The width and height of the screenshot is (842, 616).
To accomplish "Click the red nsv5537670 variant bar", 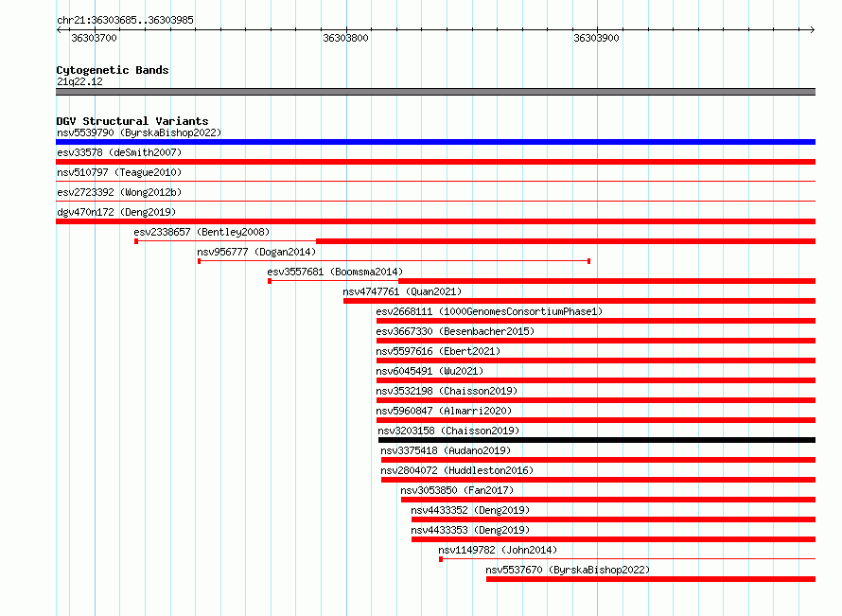I will (x=651, y=579).
